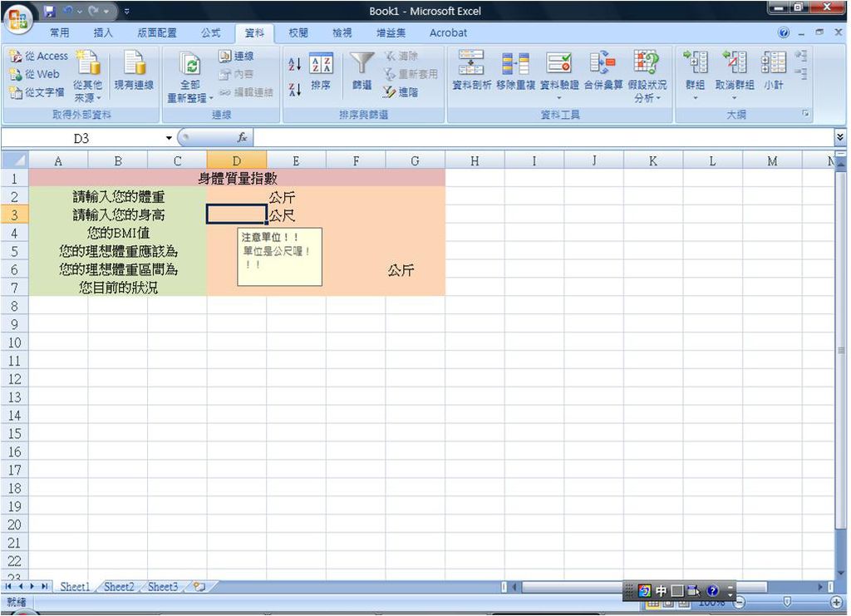Click hide detail icon in 大綱 group
This screenshot has width=851, height=616.
(x=800, y=74)
